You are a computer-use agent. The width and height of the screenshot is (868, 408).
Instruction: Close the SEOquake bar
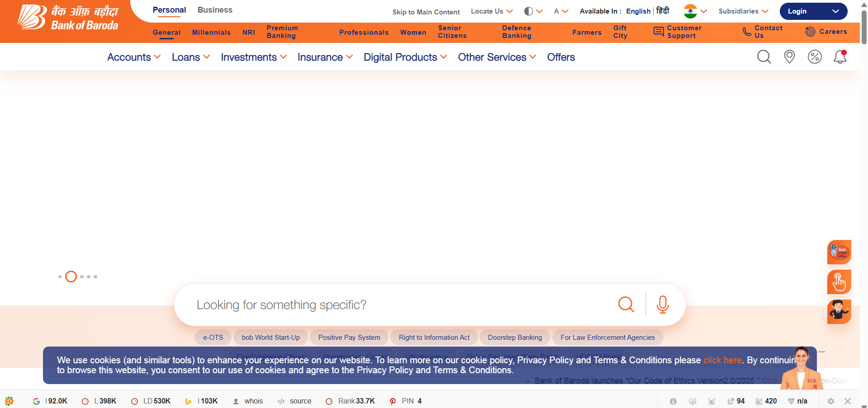pos(848,401)
